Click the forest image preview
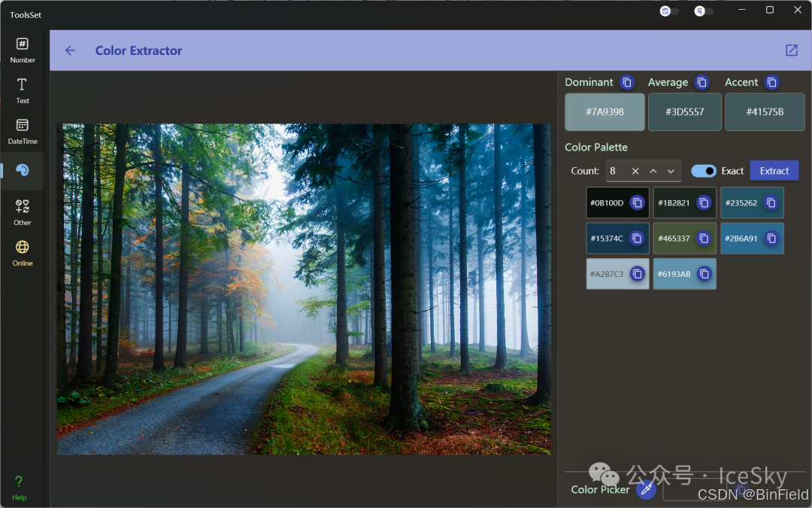The image size is (812, 508). (x=304, y=289)
